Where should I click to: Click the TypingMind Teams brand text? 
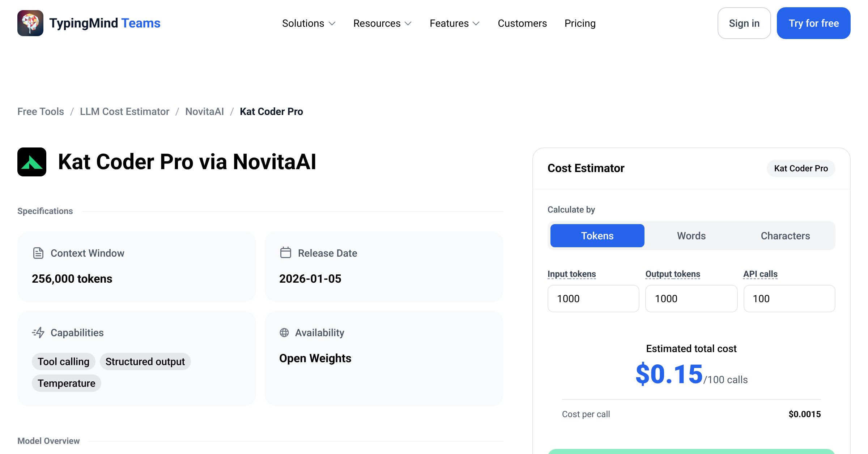tap(105, 23)
